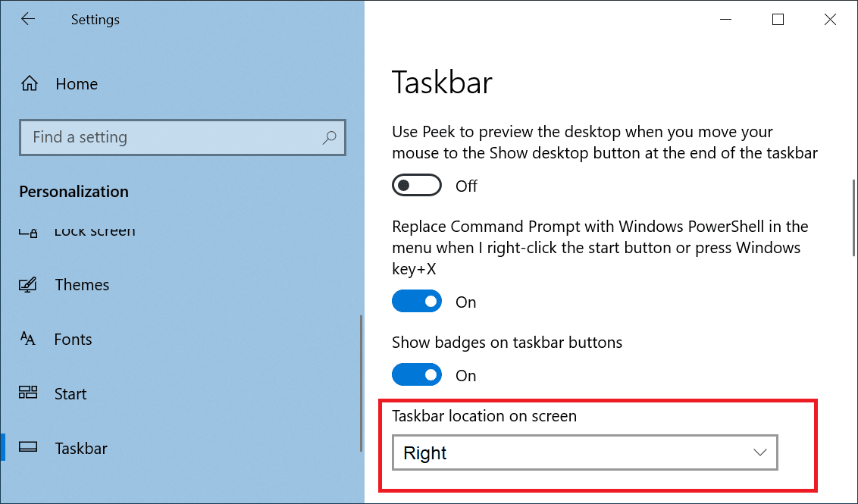This screenshot has height=504, width=858.
Task: Click the Personalization heading
Action: [73, 191]
